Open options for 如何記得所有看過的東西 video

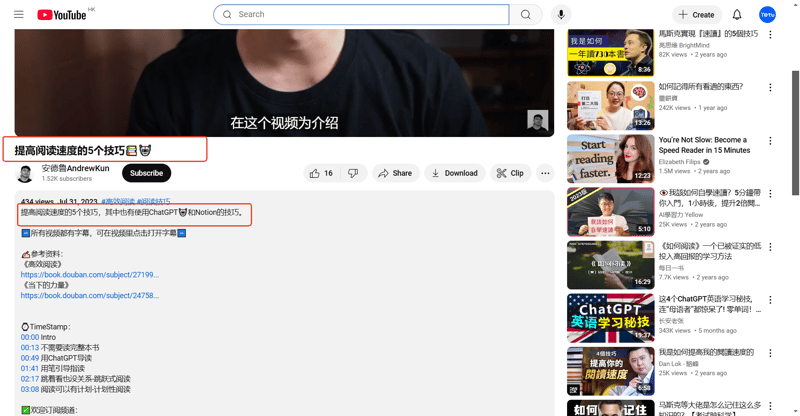pyautogui.click(x=770, y=88)
